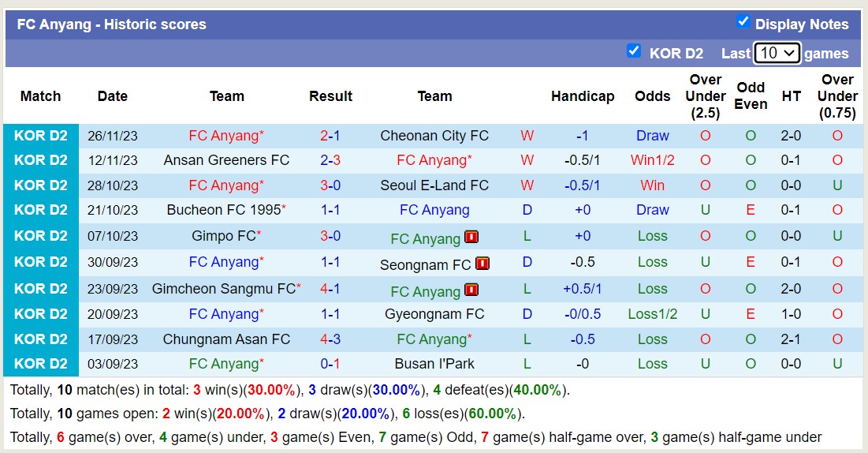Click red card icon in Gimcheon Sangmu row
Image resolution: width=868 pixels, height=453 pixels.
471,290
